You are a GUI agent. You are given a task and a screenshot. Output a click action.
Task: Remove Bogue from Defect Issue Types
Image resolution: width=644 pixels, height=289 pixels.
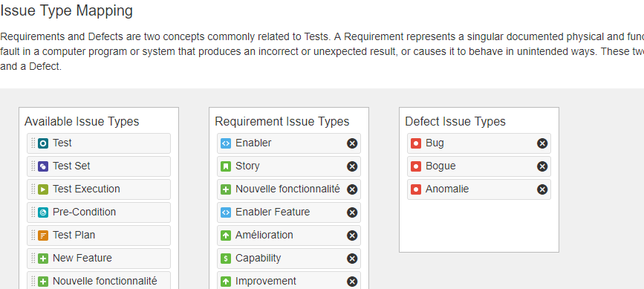pos(542,166)
